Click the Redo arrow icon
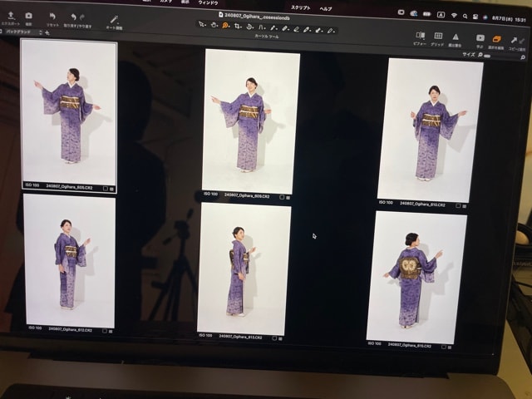This screenshot has height=399, width=532. point(82,17)
